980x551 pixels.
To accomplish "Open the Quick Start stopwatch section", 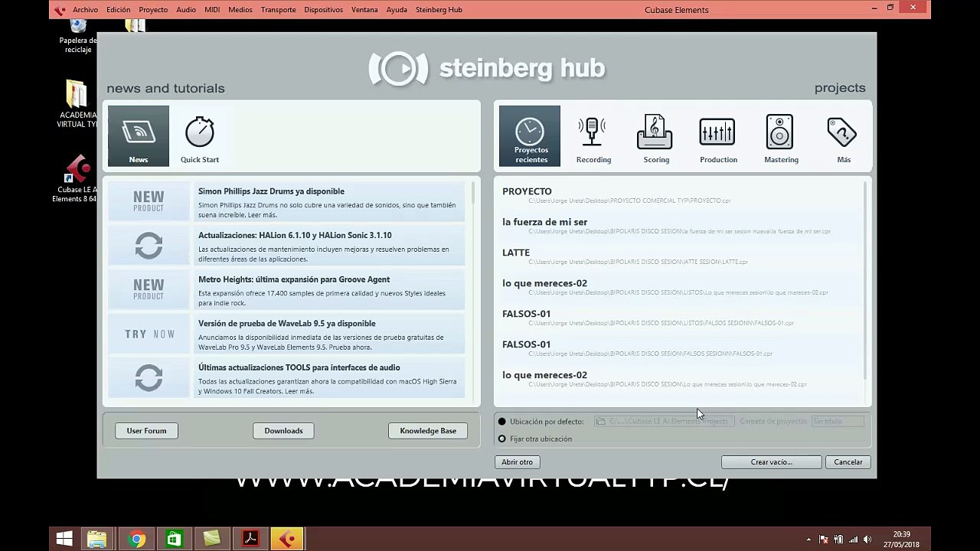I will click(200, 136).
